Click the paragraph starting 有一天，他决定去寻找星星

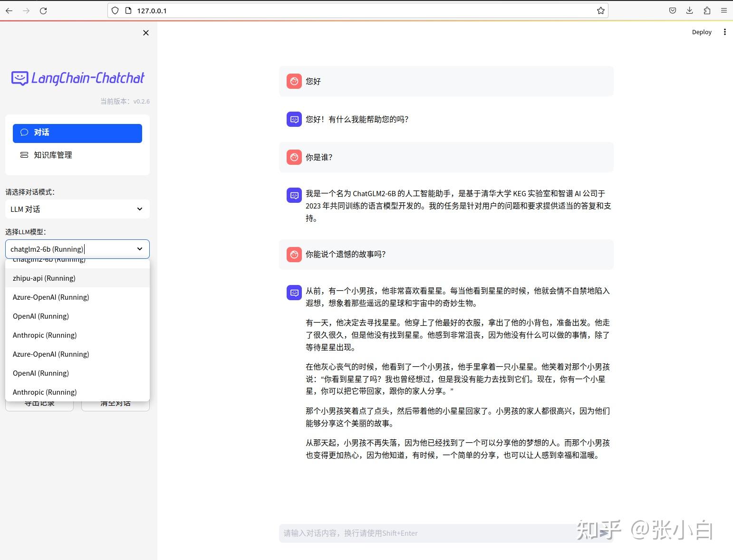pyautogui.click(x=458, y=335)
